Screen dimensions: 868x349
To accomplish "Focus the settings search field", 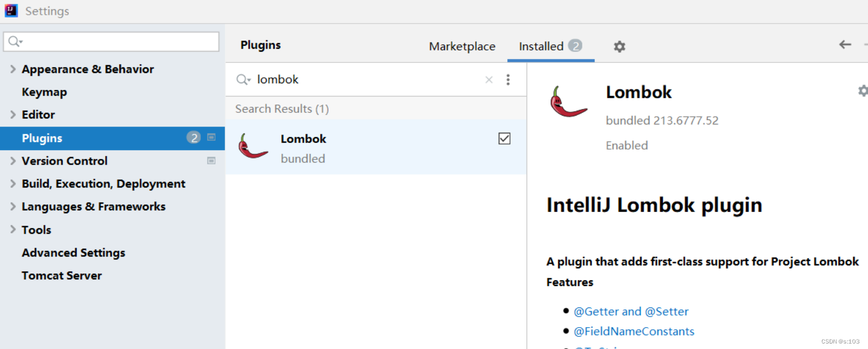I will (x=111, y=42).
